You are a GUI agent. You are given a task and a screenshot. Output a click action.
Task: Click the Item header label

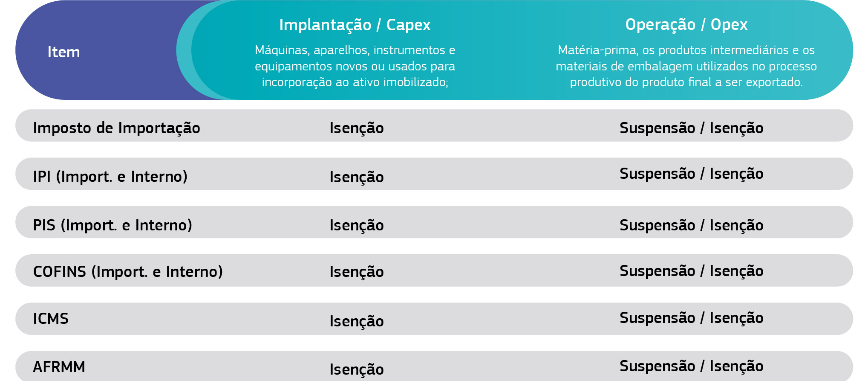coord(63,52)
